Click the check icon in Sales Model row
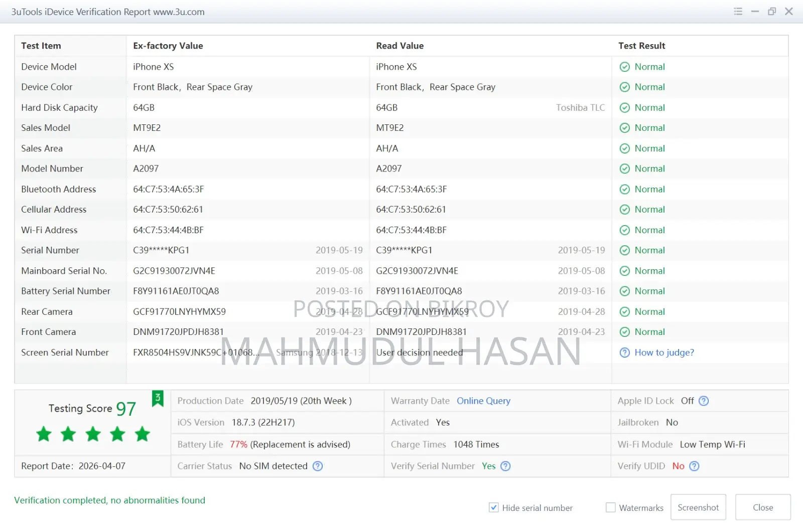This screenshot has height=532, width=803. (624, 128)
